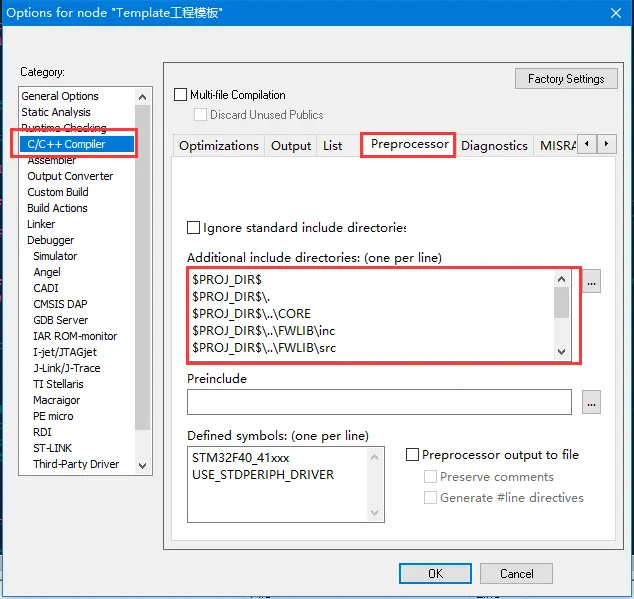
Task: Toggle Ignore standard include directories
Action: click(194, 228)
